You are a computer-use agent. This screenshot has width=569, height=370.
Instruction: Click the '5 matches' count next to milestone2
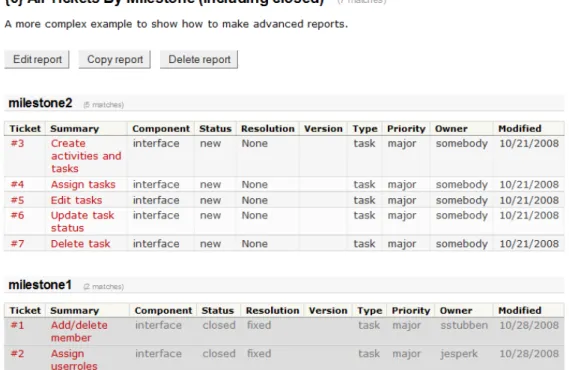tap(103, 105)
